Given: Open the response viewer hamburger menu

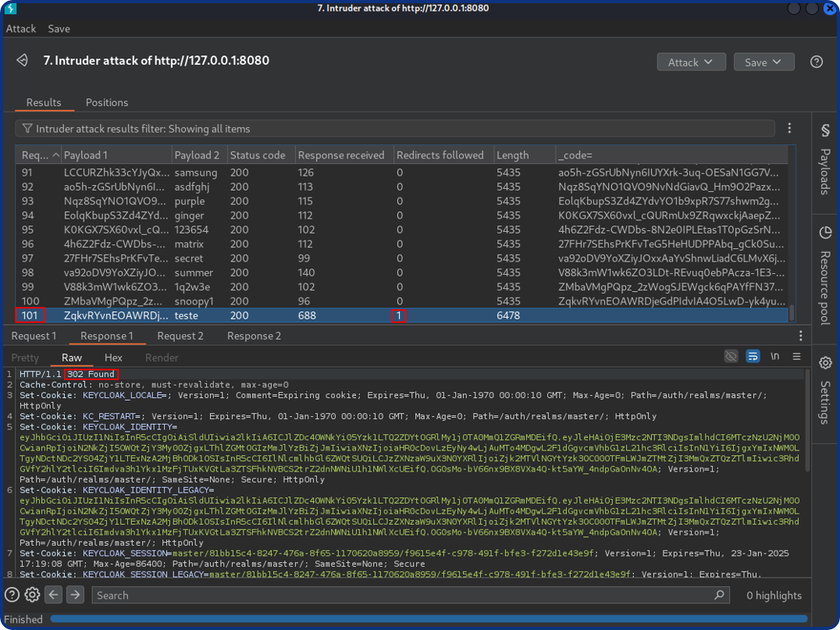Looking at the screenshot, I should [796, 357].
